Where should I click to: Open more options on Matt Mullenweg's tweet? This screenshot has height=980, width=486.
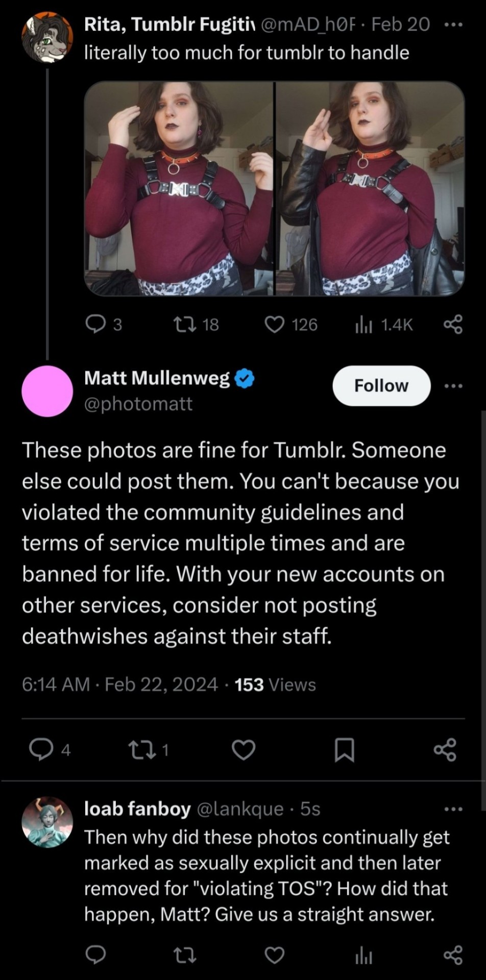coord(453,386)
